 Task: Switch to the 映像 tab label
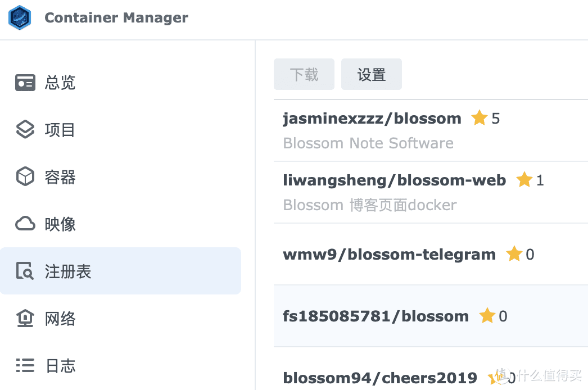pyautogui.click(x=60, y=224)
